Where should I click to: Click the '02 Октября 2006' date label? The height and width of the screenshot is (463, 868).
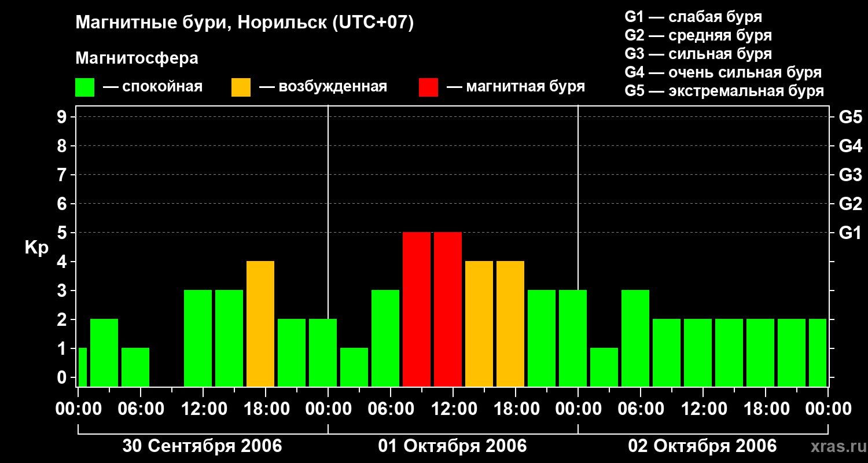click(703, 446)
